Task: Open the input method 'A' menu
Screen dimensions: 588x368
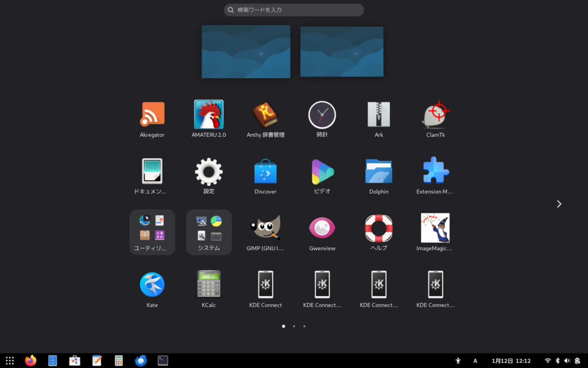Action: [475, 361]
